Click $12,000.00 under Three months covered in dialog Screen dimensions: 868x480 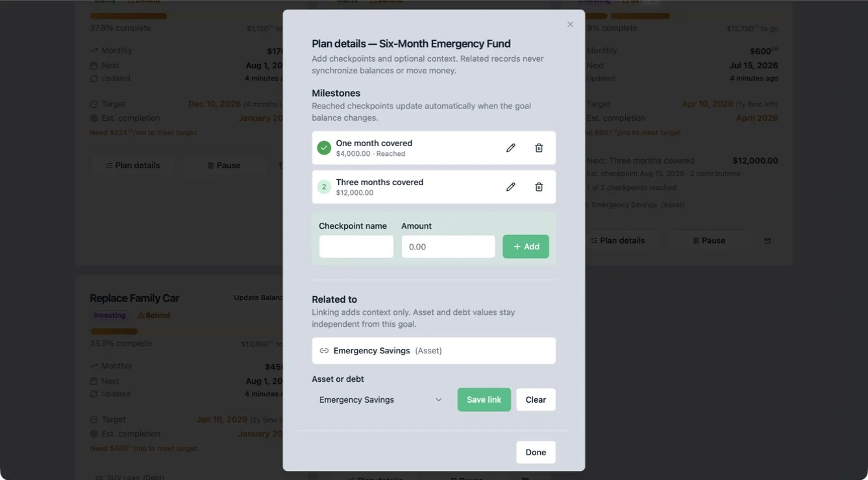tap(354, 193)
